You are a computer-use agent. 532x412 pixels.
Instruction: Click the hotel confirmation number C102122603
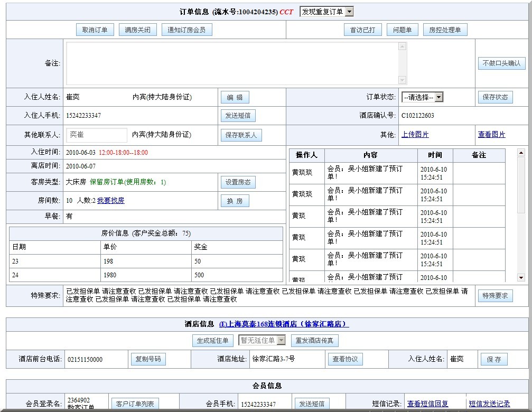(x=418, y=116)
